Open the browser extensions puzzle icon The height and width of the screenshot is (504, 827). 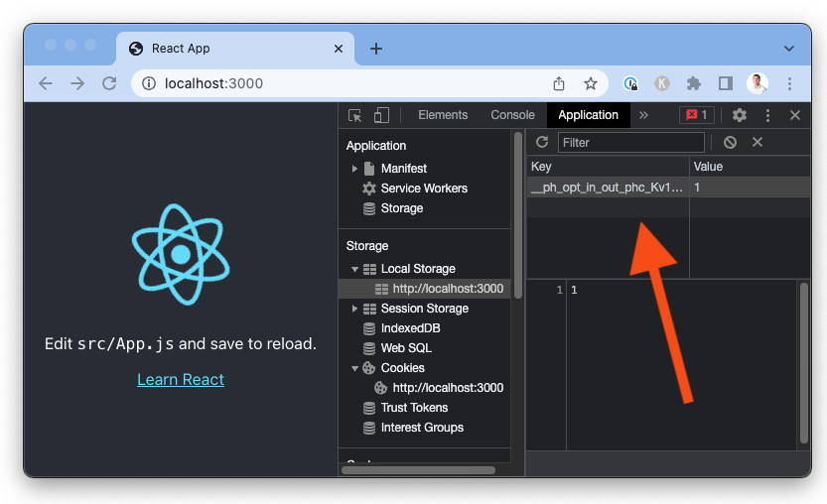pos(694,83)
